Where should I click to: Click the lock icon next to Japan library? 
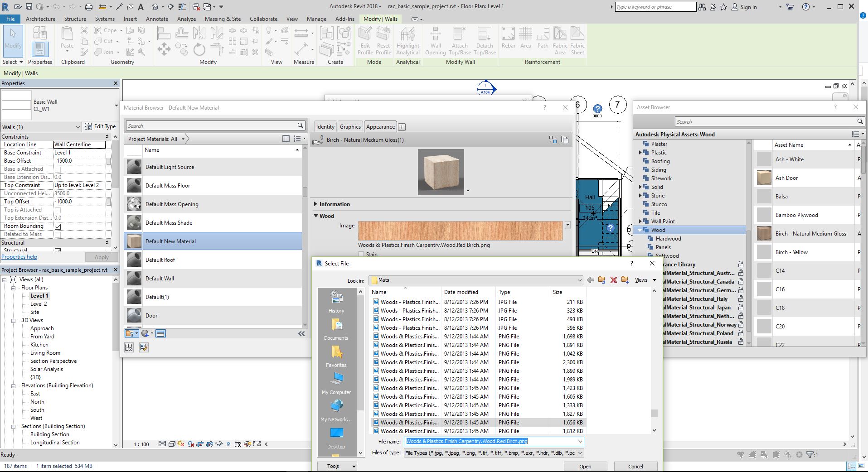(741, 307)
